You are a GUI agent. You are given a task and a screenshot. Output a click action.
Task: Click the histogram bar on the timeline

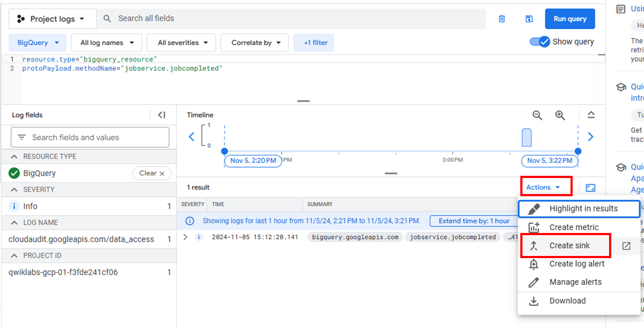[526, 138]
